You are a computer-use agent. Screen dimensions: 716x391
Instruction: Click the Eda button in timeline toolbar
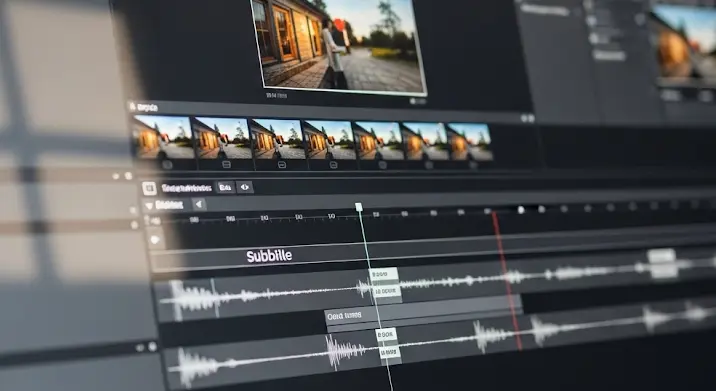(225, 187)
